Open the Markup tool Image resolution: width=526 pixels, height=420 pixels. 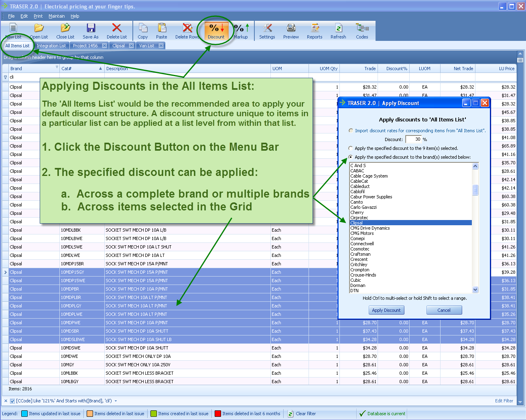241,31
